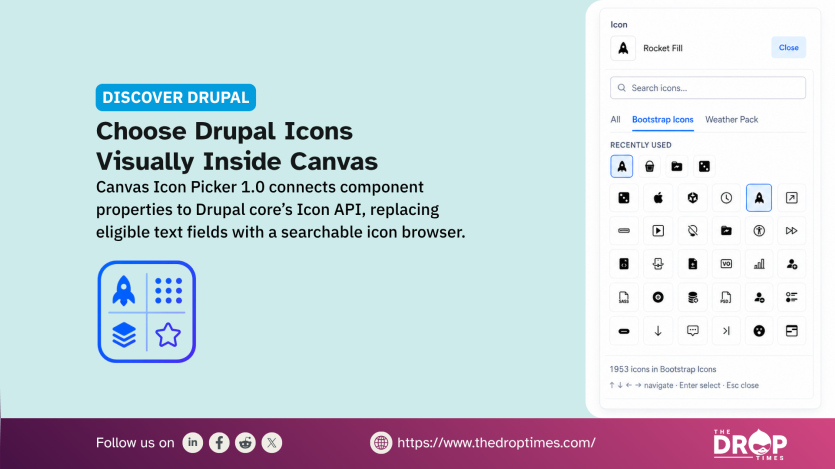The image size is (835, 469).
Task: Click the "RECENTLY USED" heading
Action: [x=641, y=145]
